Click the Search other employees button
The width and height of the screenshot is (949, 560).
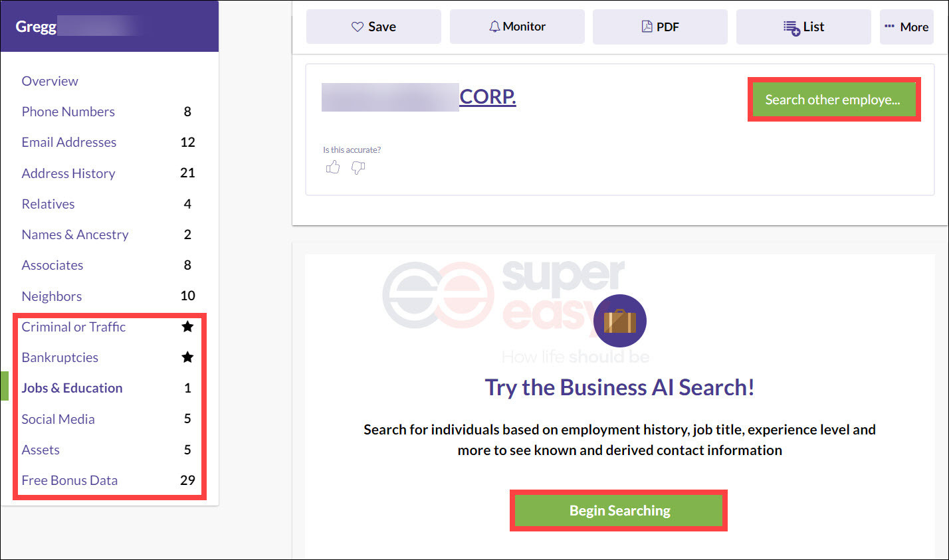click(834, 100)
